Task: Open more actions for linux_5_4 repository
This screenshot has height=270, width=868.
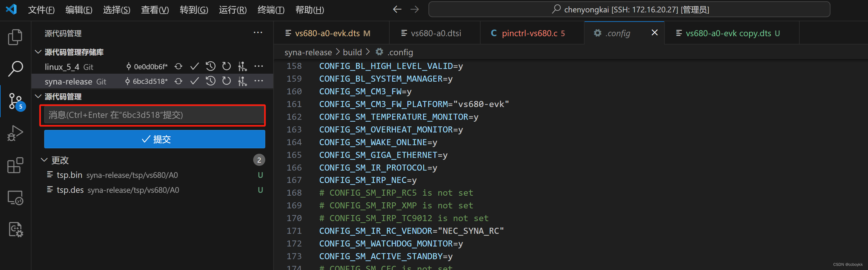Action: pyautogui.click(x=259, y=66)
